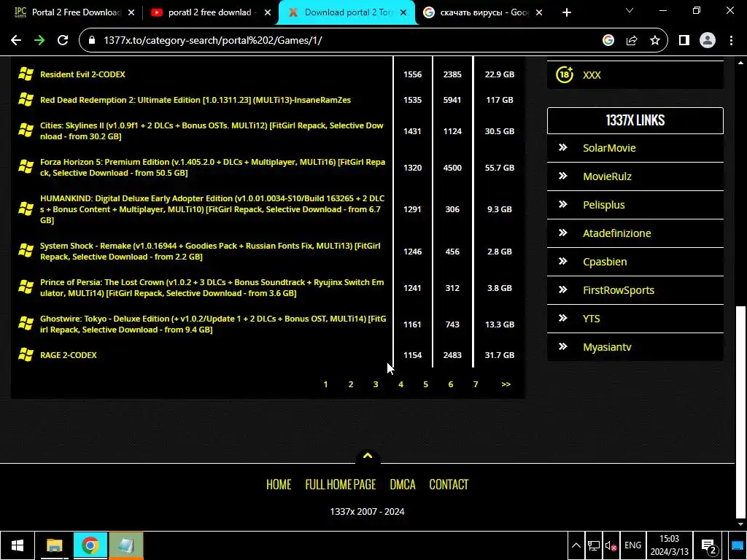This screenshot has width=747, height=560.
Task: Open the Pelisplus link
Action: pyautogui.click(x=603, y=205)
